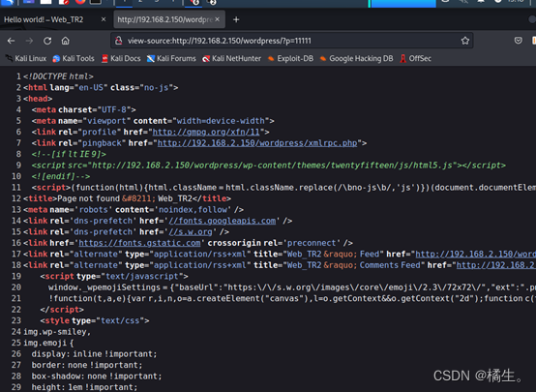Click the meta charset="UTF-8" line
536x392 pixels.
pyautogui.click(x=84, y=109)
